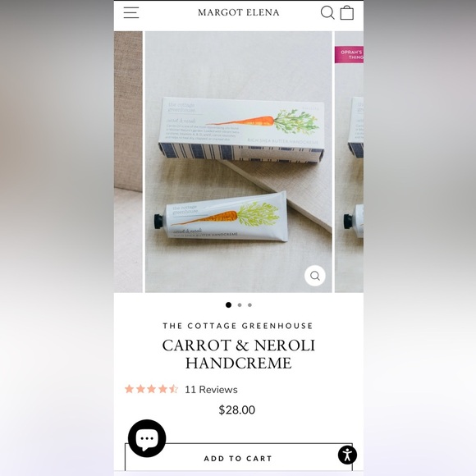Click the Add to Cart button

point(239,458)
